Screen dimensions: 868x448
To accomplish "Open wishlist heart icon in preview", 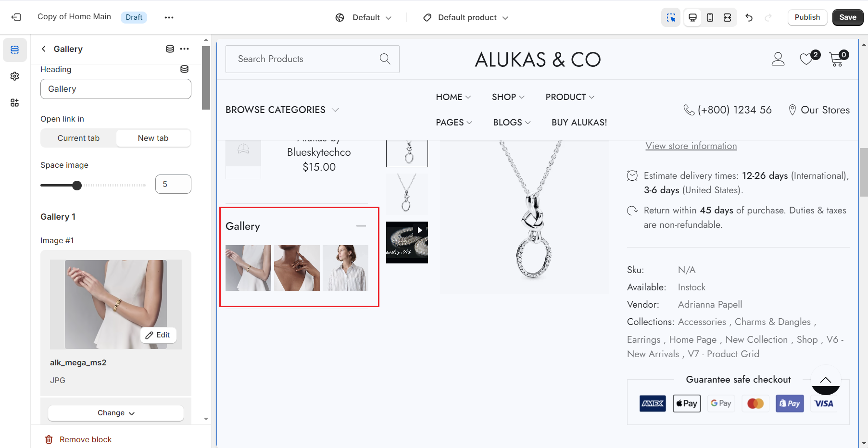I will 806,59.
